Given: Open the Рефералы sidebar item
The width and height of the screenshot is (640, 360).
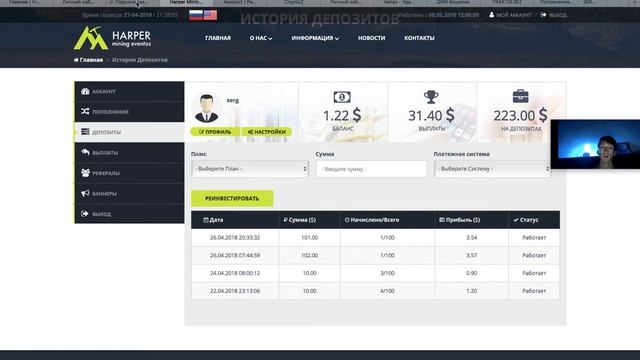Looking at the screenshot, I should click(129, 173).
